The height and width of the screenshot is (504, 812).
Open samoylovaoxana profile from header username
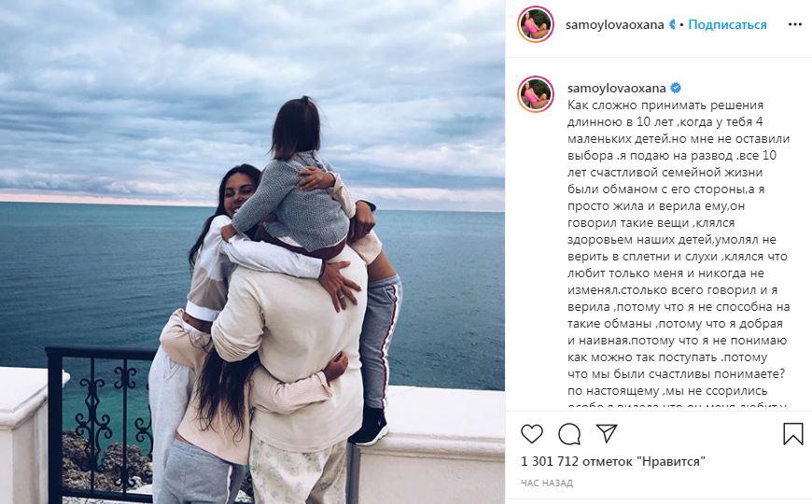point(615,24)
